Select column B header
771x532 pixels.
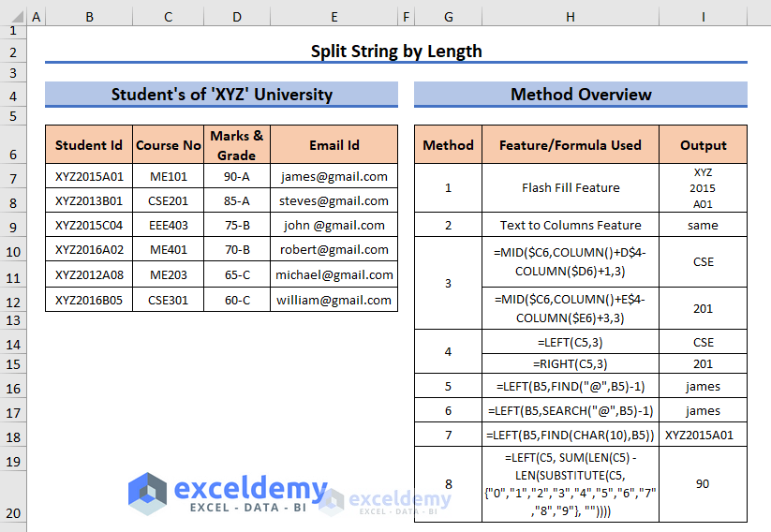(89, 17)
